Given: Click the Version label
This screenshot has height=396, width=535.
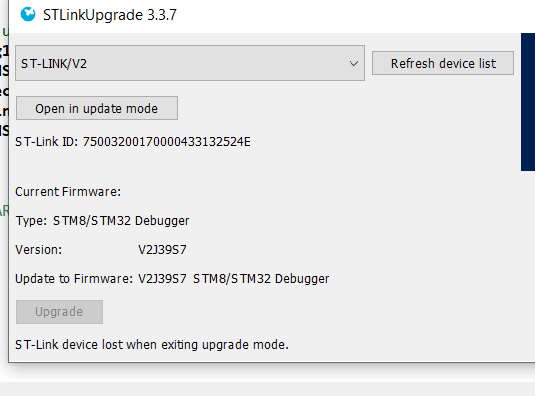Looking at the screenshot, I should pos(39,250).
